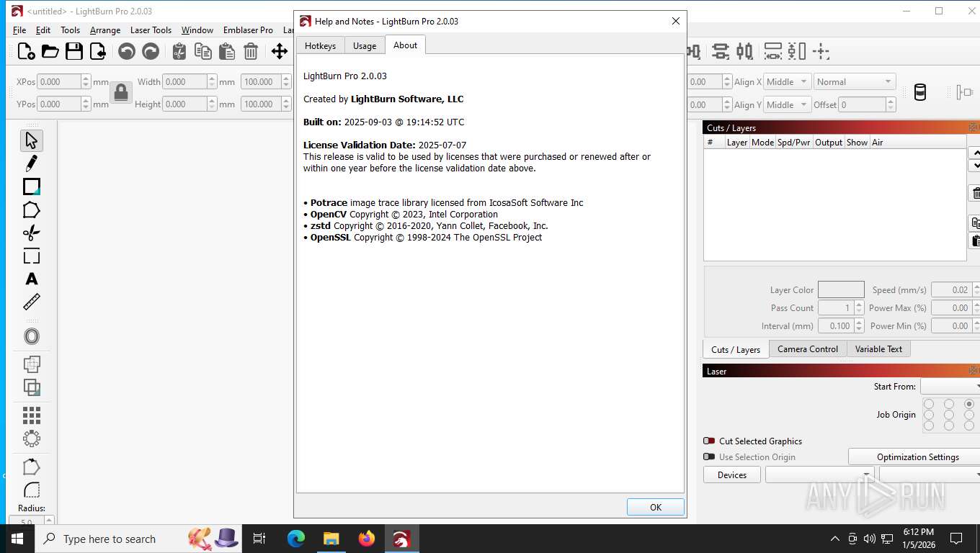The width and height of the screenshot is (980, 553).
Task: Switch to the Hotkeys tab
Action: [x=320, y=45]
